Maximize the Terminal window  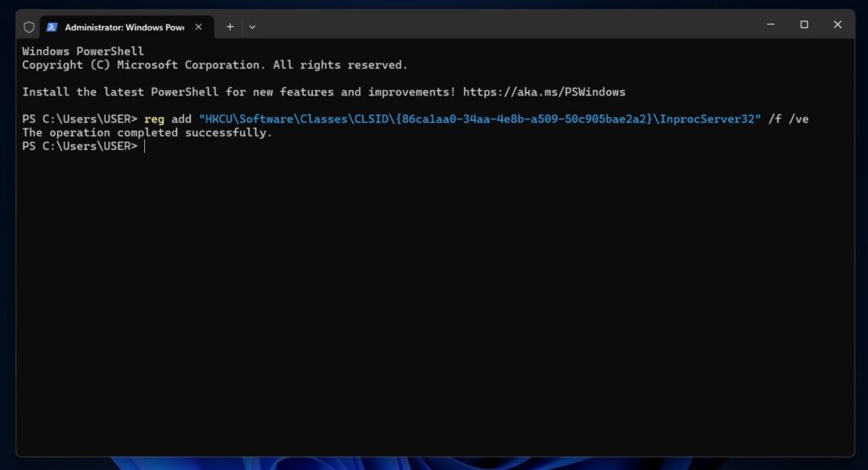(804, 25)
